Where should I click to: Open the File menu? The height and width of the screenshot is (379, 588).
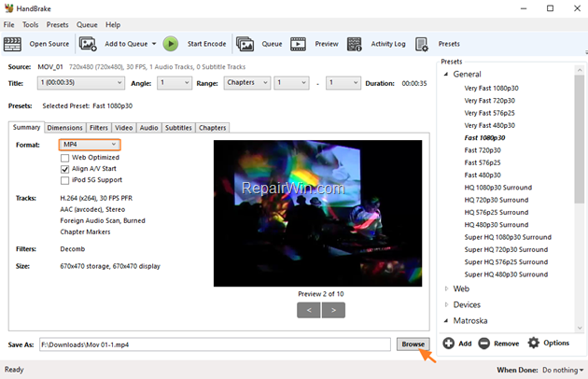[8, 25]
